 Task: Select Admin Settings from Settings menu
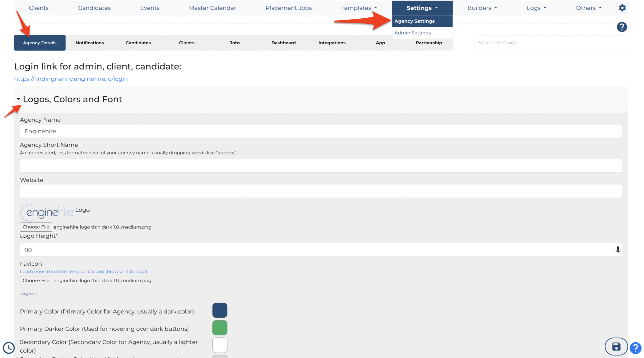(x=412, y=33)
